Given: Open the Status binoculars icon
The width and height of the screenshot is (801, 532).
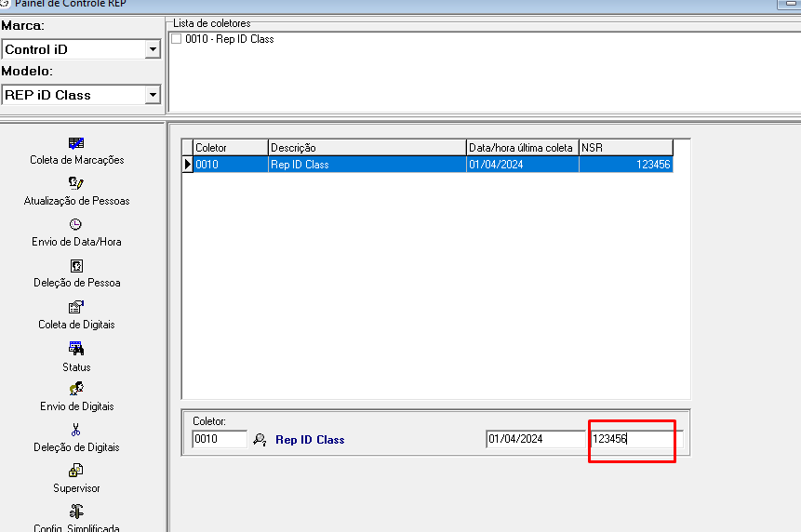Looking at the screenshot, I should click(76, 349).
